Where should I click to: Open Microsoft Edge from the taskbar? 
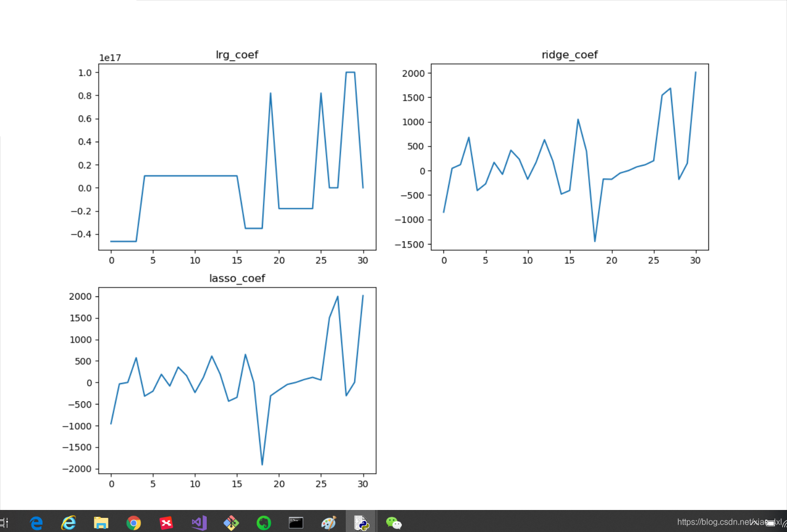(36, 523)
